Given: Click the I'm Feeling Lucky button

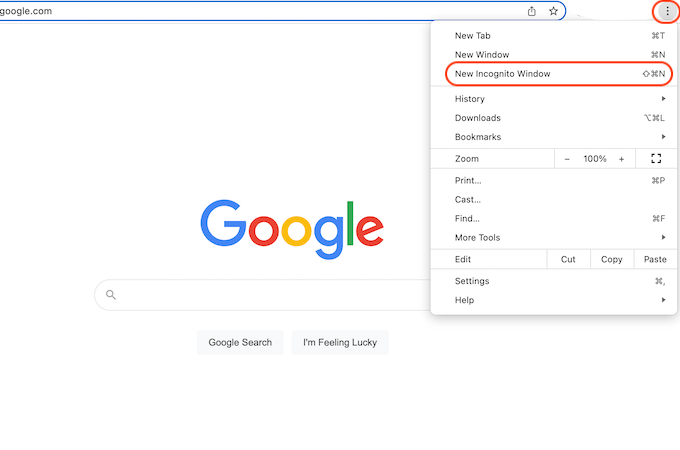Looking at the screenshot, I should (x=340, y=342).
